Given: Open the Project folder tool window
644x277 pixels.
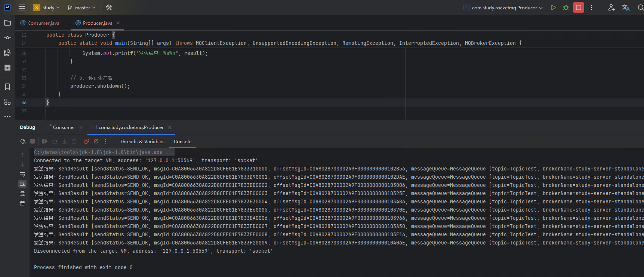Looking at the screenshot, I should (7, 23).
